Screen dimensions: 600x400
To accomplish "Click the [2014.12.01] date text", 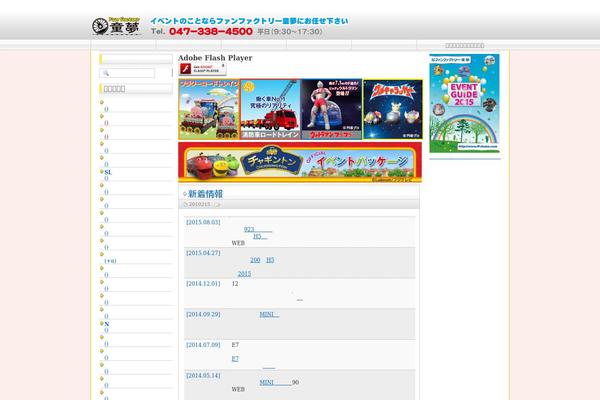I will click(203, 284).
